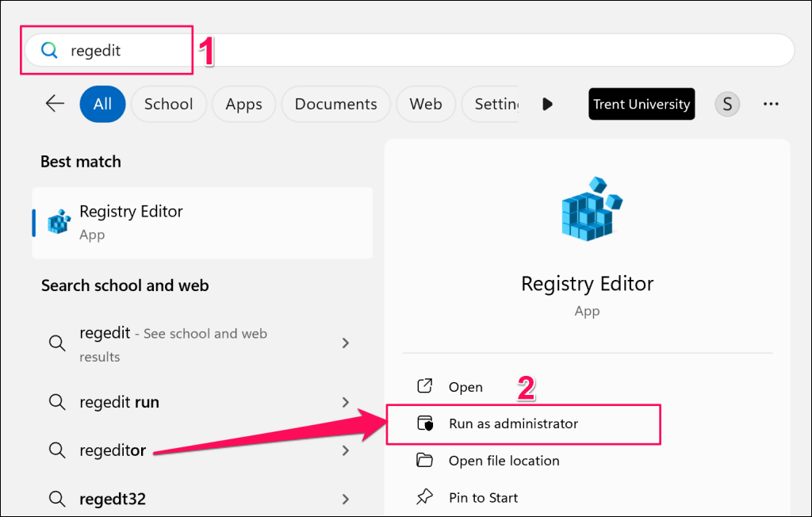This screenshot has height=517, width=812.
Task: Choose Run as administrator
Action: (513, 423)
